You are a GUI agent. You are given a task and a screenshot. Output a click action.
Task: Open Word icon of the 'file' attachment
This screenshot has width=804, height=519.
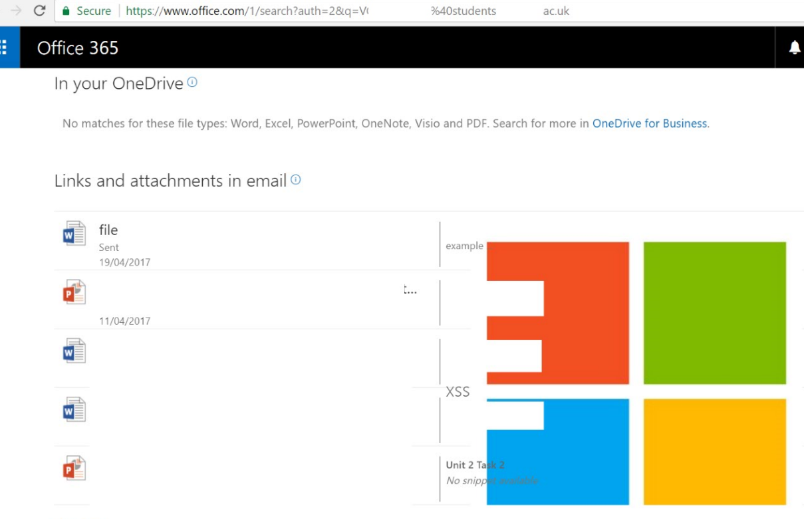coord(74,234)
